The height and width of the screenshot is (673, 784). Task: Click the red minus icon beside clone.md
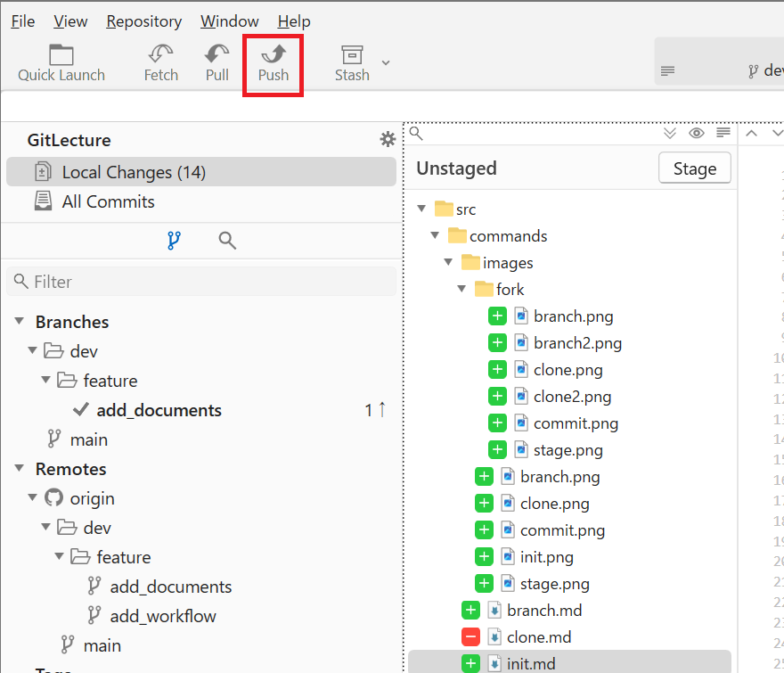tap(470, 637)
